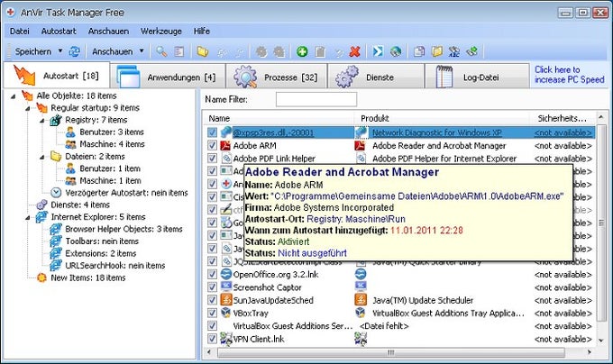Open the Speichern dropdown arrow
Image resolution: width=613 pixels, height=364 pixels.
tap(60, 51)
